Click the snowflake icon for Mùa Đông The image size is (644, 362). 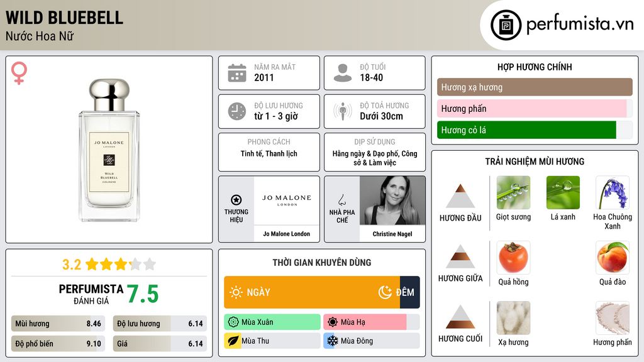click(x=333, y=341)
